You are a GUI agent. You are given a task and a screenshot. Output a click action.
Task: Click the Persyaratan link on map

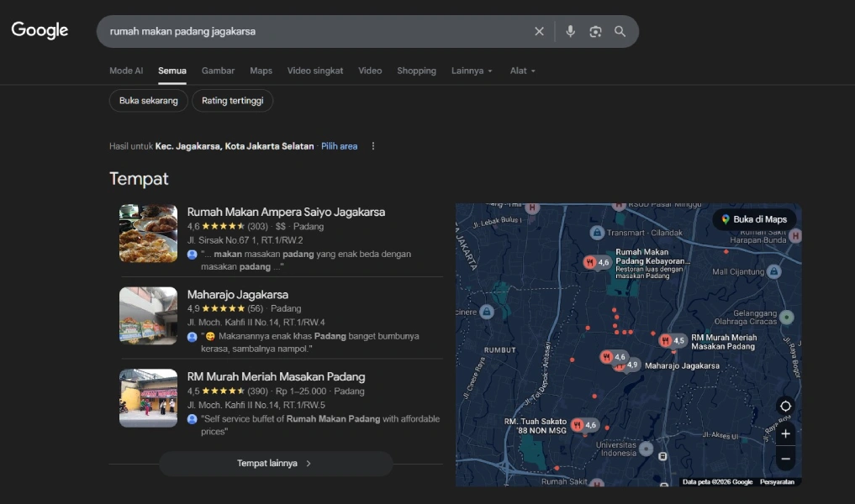777,481
